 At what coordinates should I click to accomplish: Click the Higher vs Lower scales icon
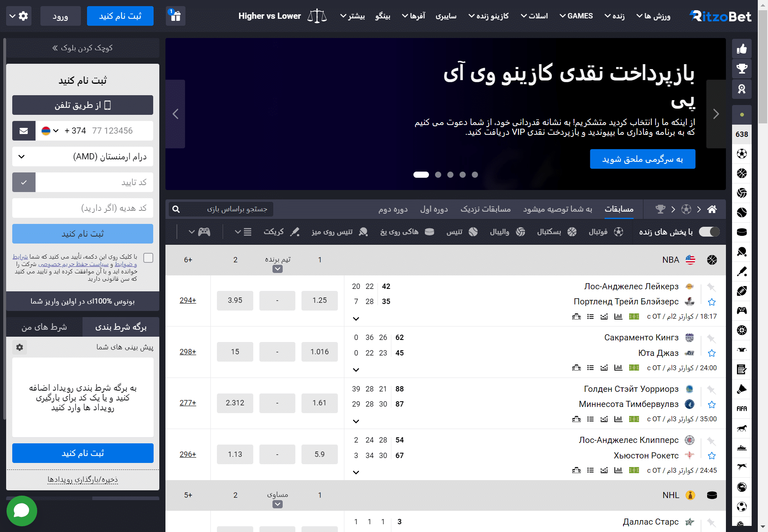click(317, 16)
